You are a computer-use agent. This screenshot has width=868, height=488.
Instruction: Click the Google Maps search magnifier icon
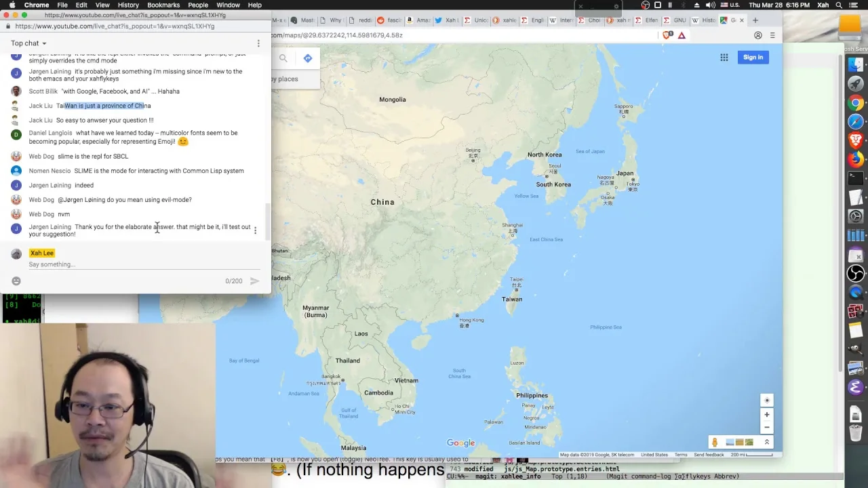[283, 58]
